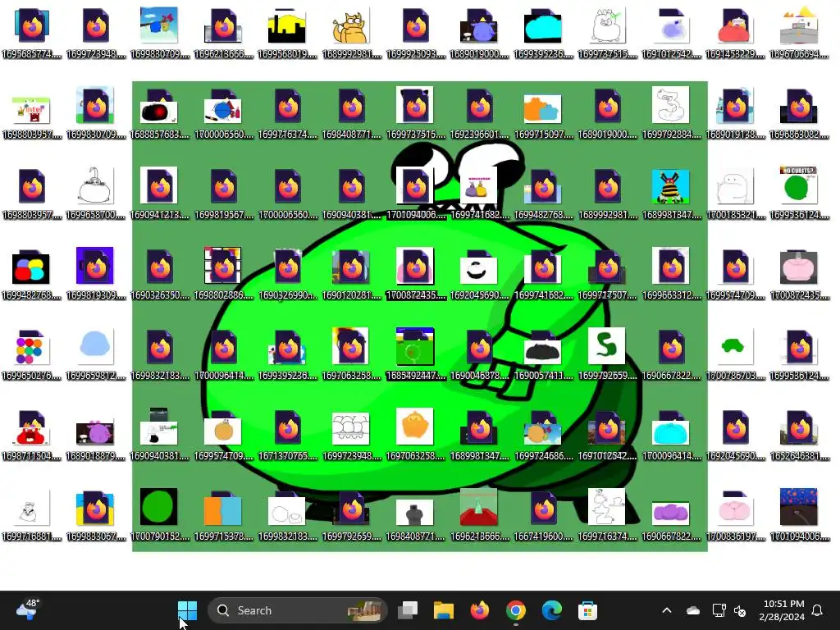Viewport: 840px width, 630px height.
Task: Select the white number 3 file 1699792884
Action: 671,113
